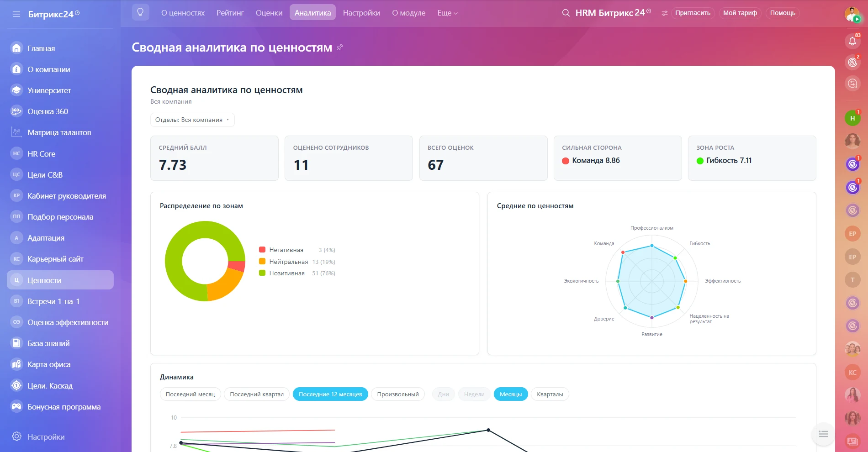Click the list icon at the bottom right
The width and height of the screenshot is (868, 452).
[823, 434]
